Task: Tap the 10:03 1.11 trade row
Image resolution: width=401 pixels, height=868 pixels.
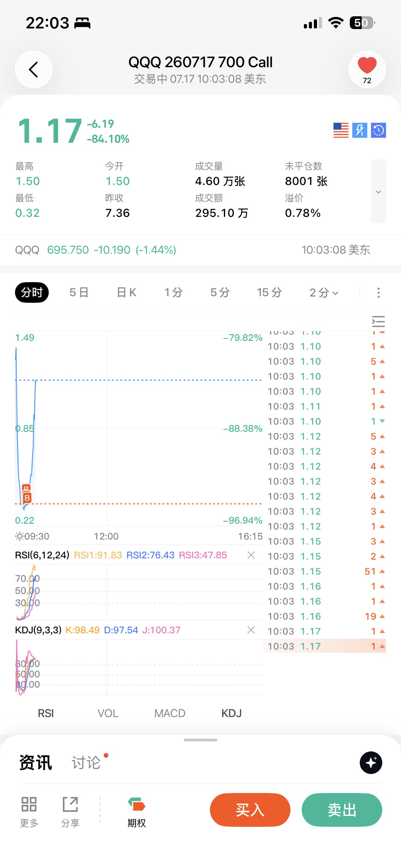Action: click(x=324, y=406)
